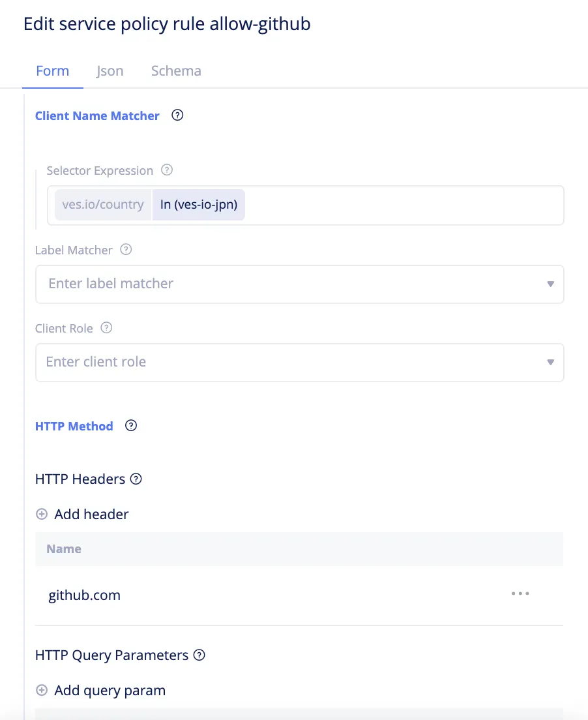Image resolution: width=588 pixels, height=720 pixels.
Task: Click the Add header link
Action: (91, 515)
